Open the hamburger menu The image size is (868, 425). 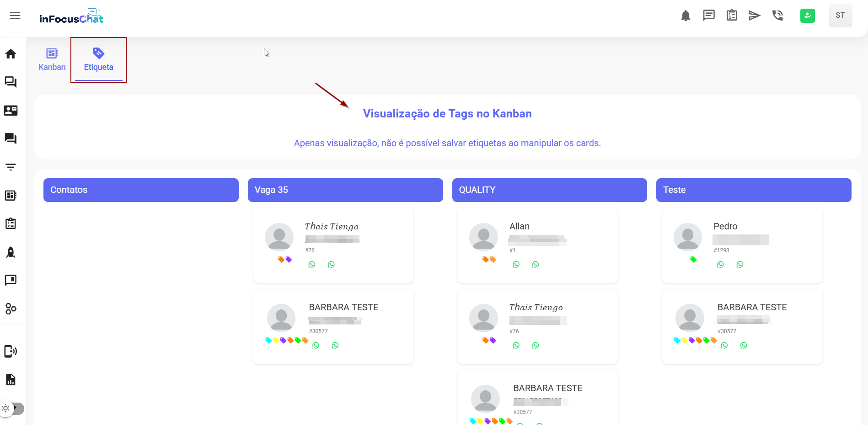coord(15,16)
